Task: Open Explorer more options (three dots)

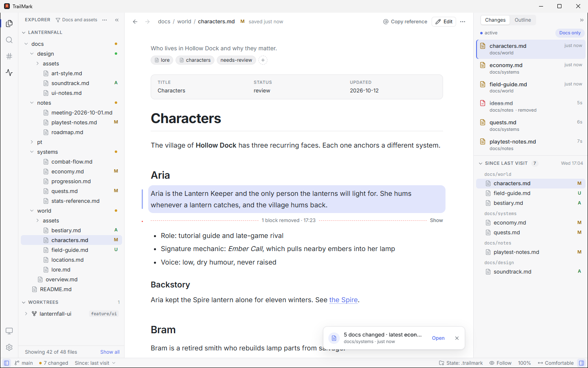Action: click(105, 20)
